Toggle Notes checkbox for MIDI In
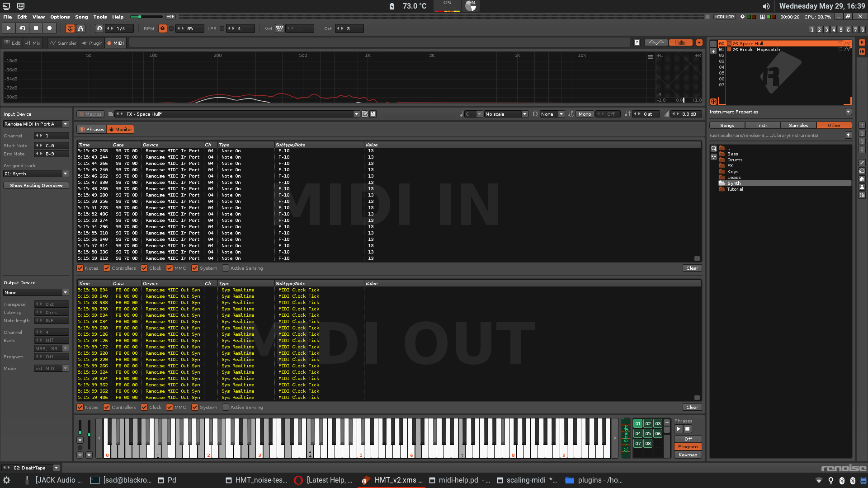 click(80, 268)
